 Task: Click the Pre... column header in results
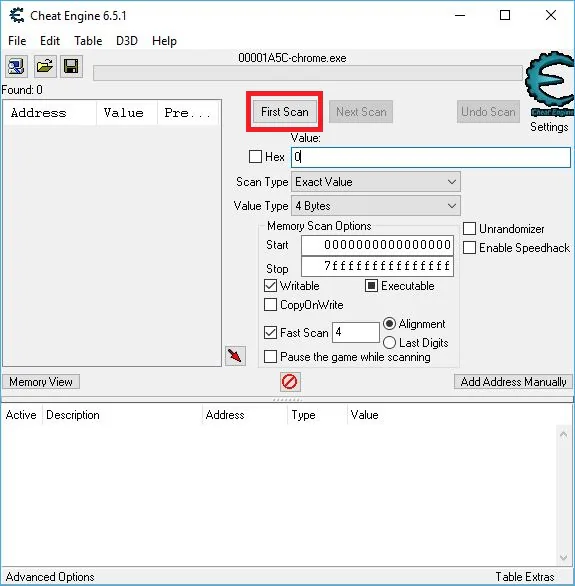tap(188, 113)
